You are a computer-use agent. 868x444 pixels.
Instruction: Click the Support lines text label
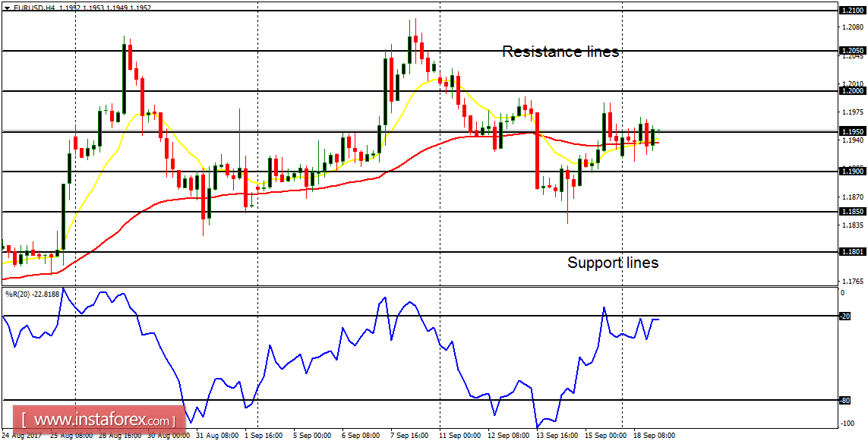(x=614, y=263)
